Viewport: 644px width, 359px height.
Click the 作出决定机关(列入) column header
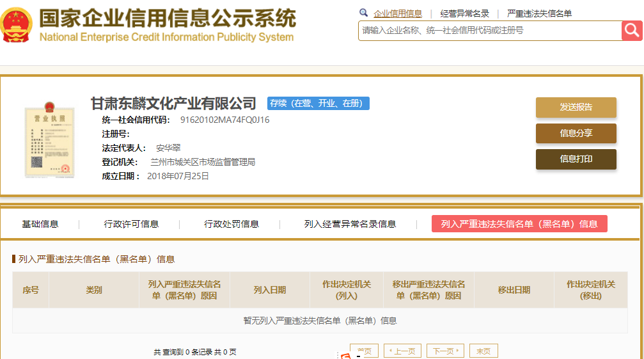click(x=347, y=290)
